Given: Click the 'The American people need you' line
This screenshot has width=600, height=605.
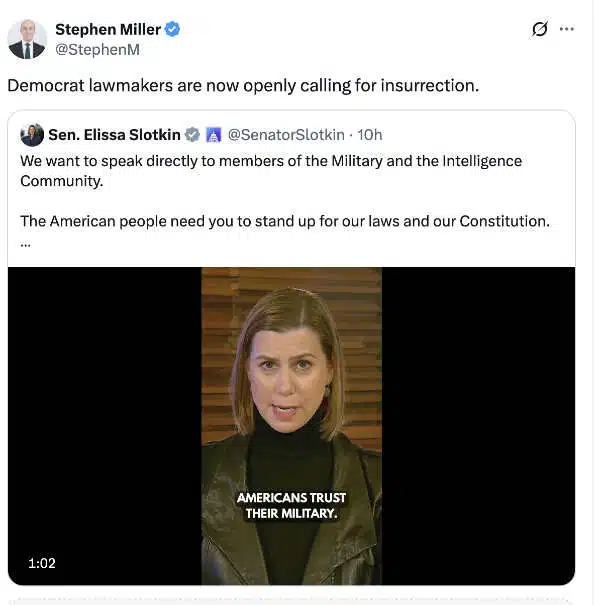Looking at the screenshot, I should (x=285, y=221).
